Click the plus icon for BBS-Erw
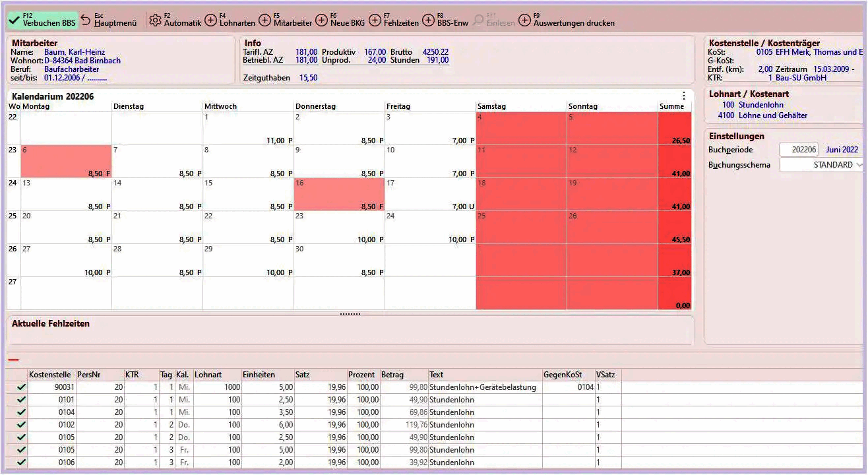The height and width of the screenshot is (475, 868). 428,20
